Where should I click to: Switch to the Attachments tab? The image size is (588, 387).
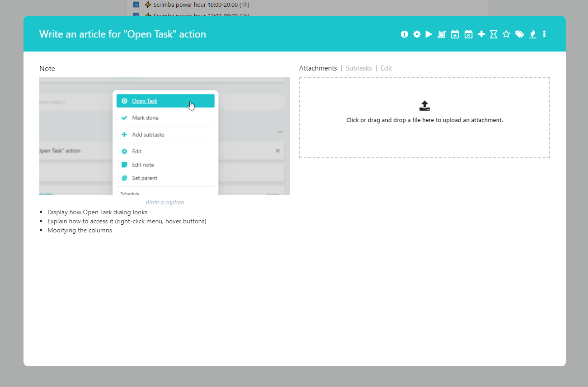pyautogui.click(x=318, y=68)
